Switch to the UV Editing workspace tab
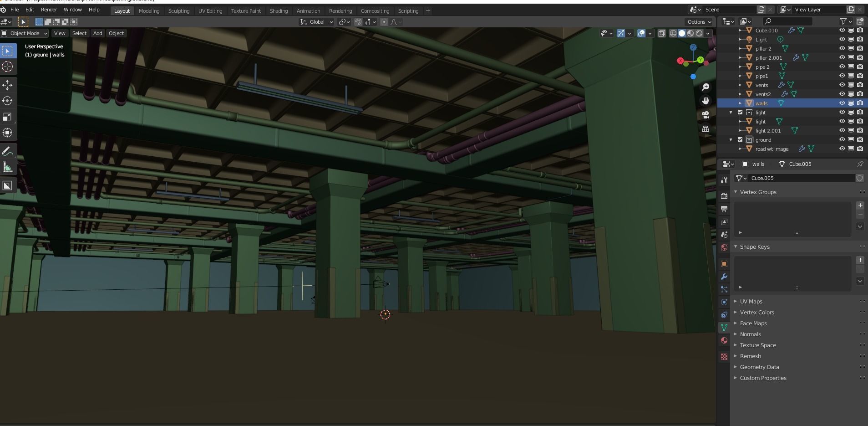This screenshot has height=426, width=868. [x=210, y=10]
